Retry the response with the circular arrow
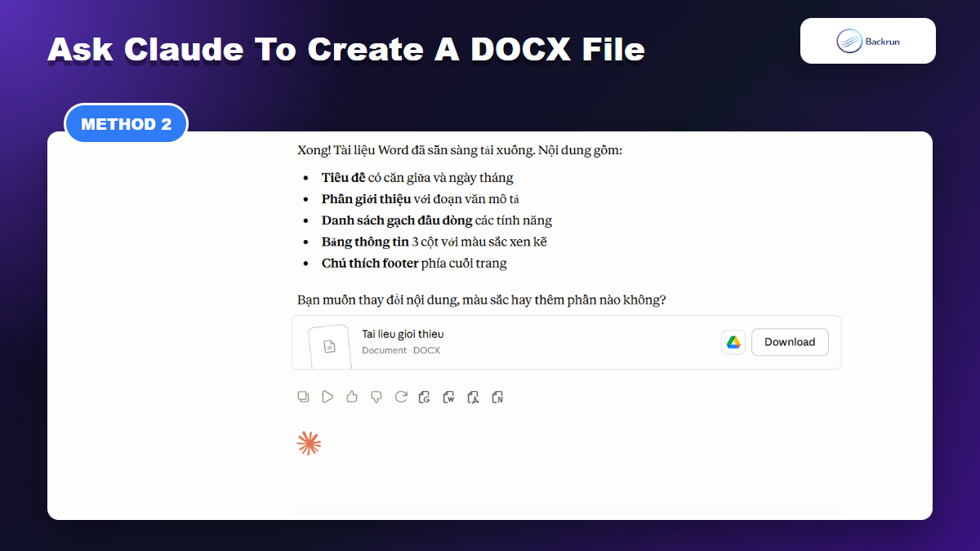The image size is (980, 551). (x=401, y=397)
